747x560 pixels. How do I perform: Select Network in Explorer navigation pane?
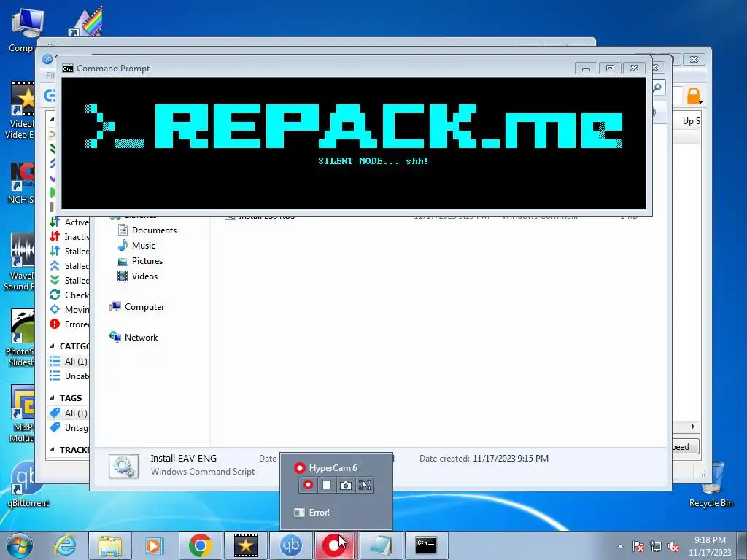(x=134, y=337)
